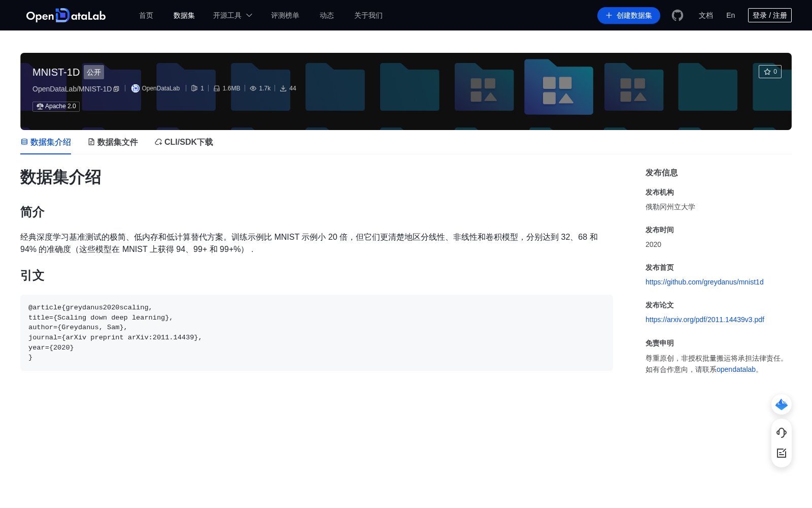
Task: Open 评测榜单 navigation item
Action: pyautogui.click(x=285, y=15)
